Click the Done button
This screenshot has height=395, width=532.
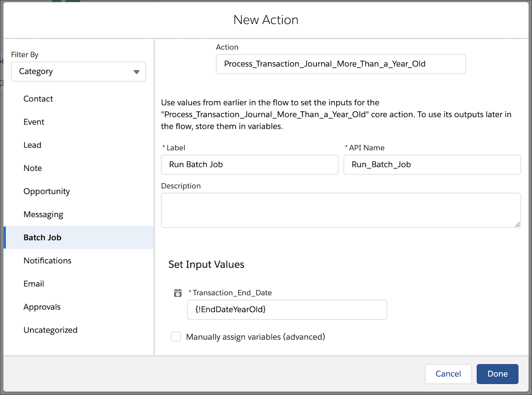[497, 374]
